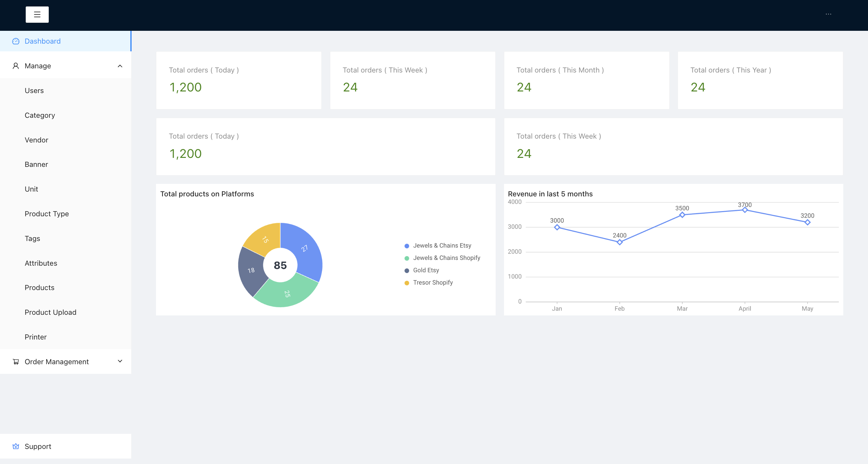The width and height of the screenshot is (868, 464).
Task: Click the Manage user icon
Action: 16,66
